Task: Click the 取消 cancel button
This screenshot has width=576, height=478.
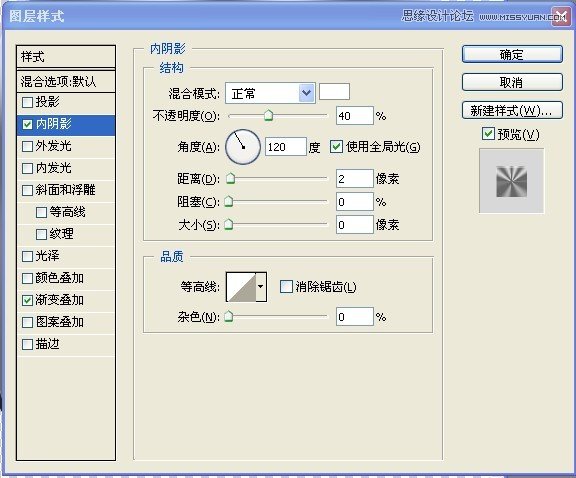Action: [x=512, y=82]
